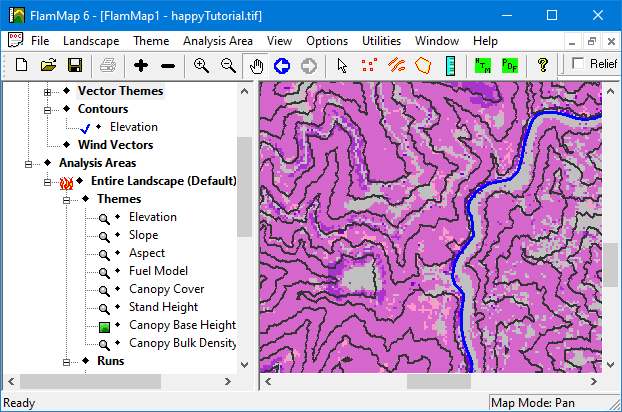Click map scroll left arrow
The image size is (622, 412).
point(268,381)
